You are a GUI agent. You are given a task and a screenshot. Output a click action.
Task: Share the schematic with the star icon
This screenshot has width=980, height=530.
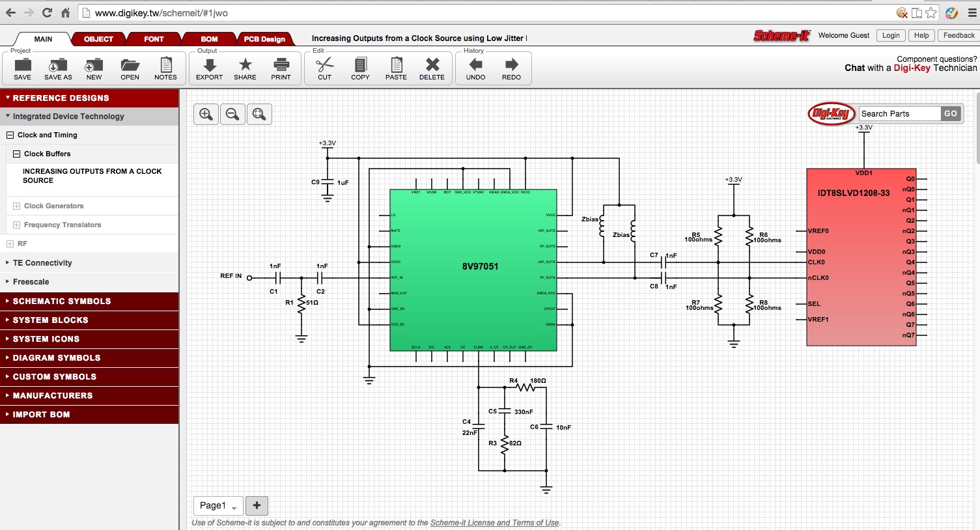tap(245, 68)
